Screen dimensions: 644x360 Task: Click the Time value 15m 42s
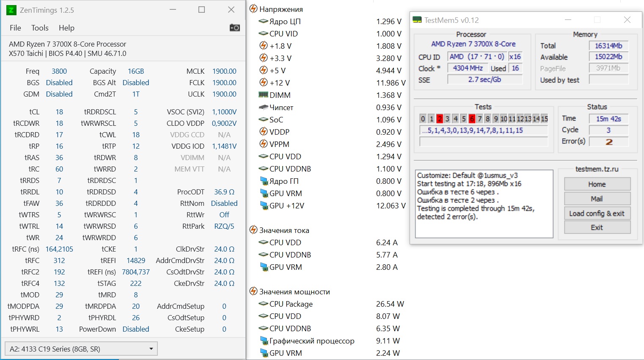pos(608,119)
